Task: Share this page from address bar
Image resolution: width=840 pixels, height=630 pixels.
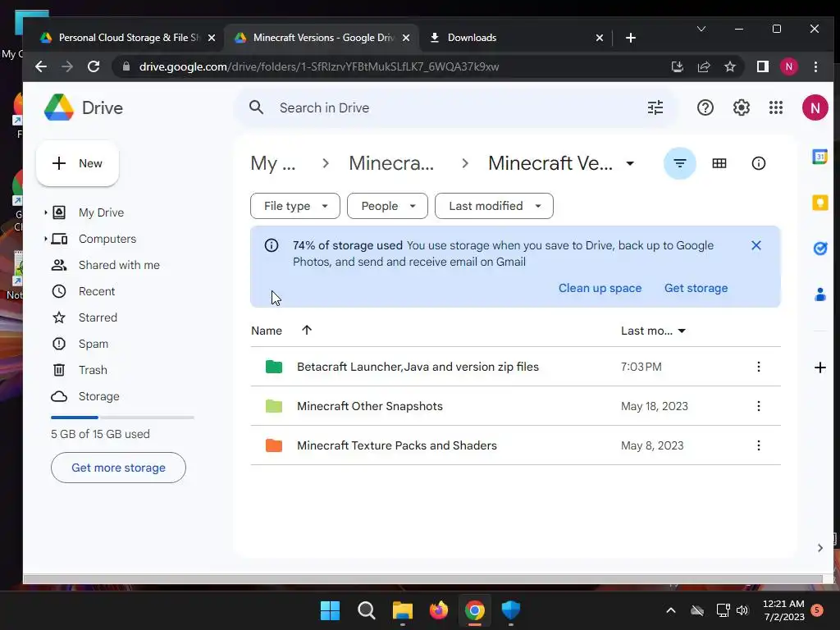Action: 703,67
